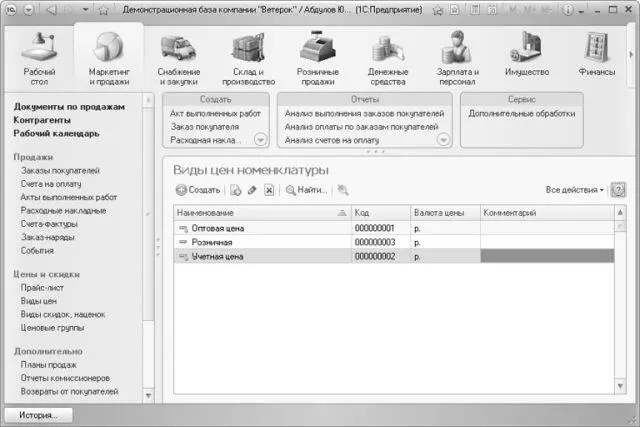Open the Маркетинг и продажи section
This screenshot has height=427, width=640.
pyautogui.click(x=109, y=59)
